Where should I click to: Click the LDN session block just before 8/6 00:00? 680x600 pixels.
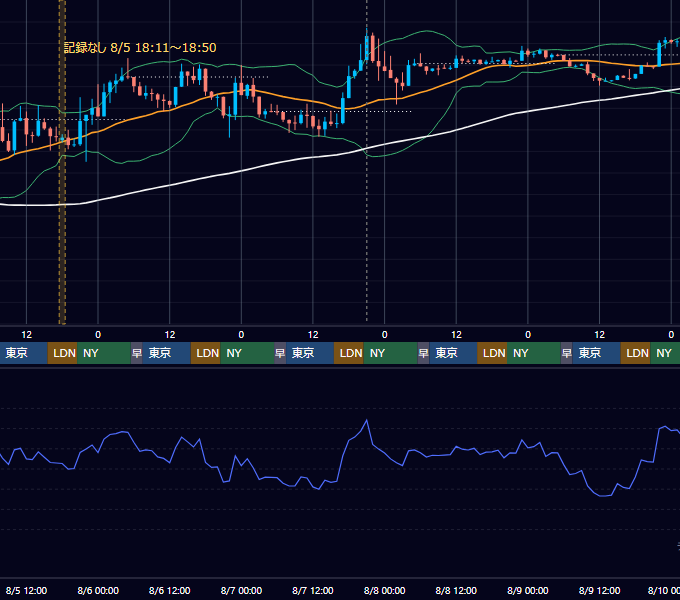point(63,353)
